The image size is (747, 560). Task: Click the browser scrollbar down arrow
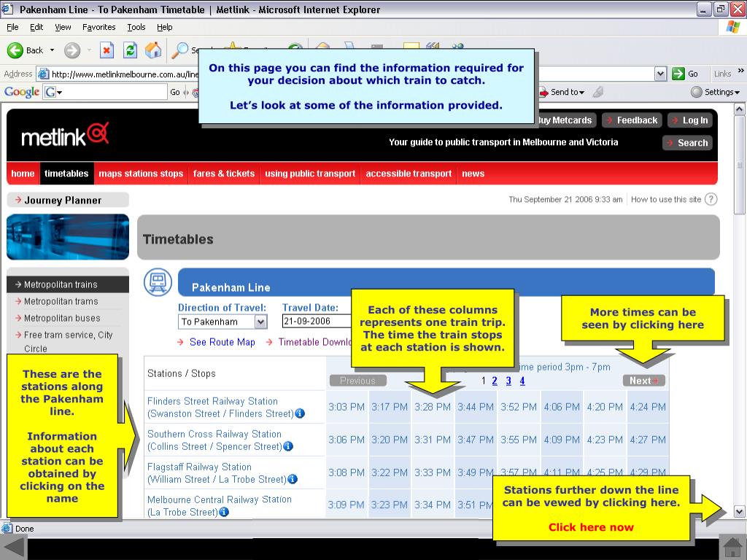739,512
